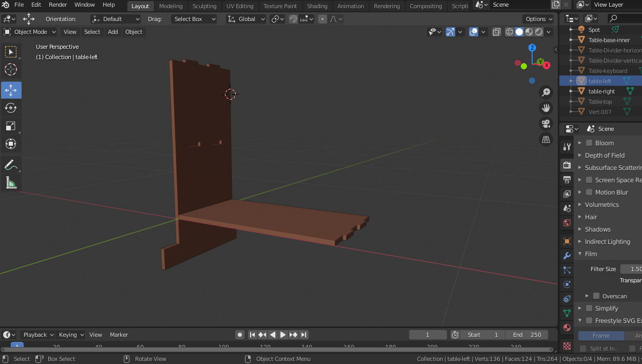Viewport: 642px width, 364px height.
Task: Switch to the Sculpting workspace tab
Action: point(204,6)
